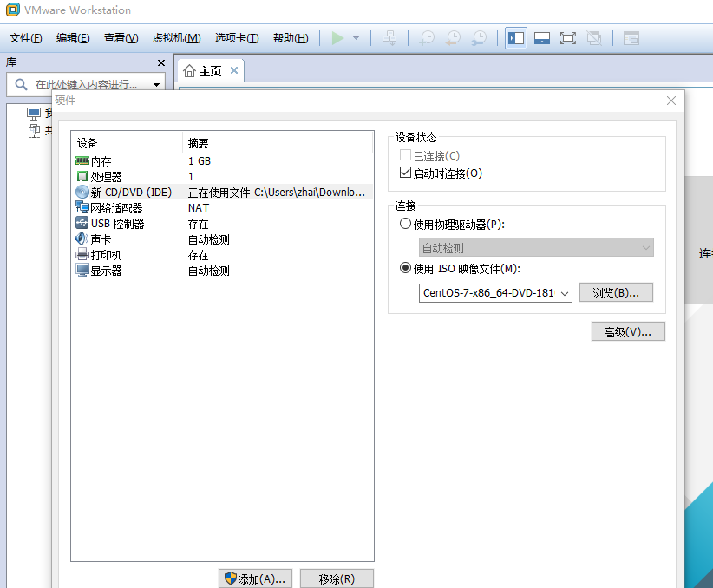The height and width of the screenshot is (588, 713).
Task: Click the 浏览(B)... browse button
Action: [616, 293]
